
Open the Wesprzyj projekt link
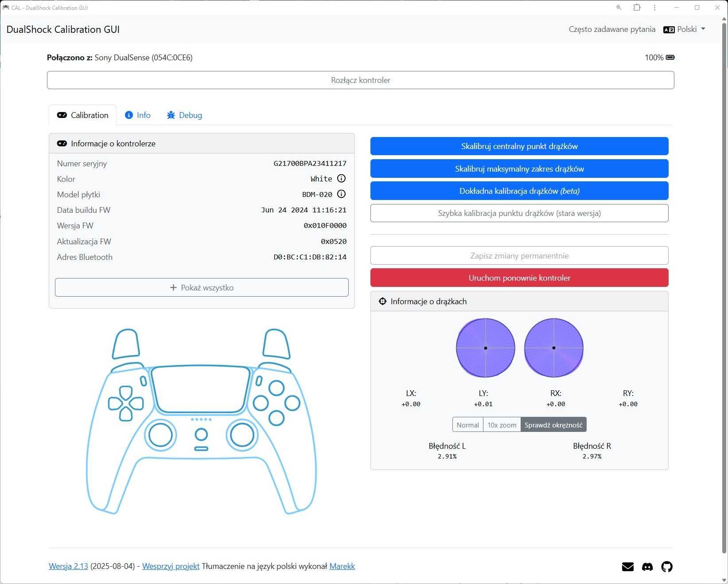click(x=171, y=566)
